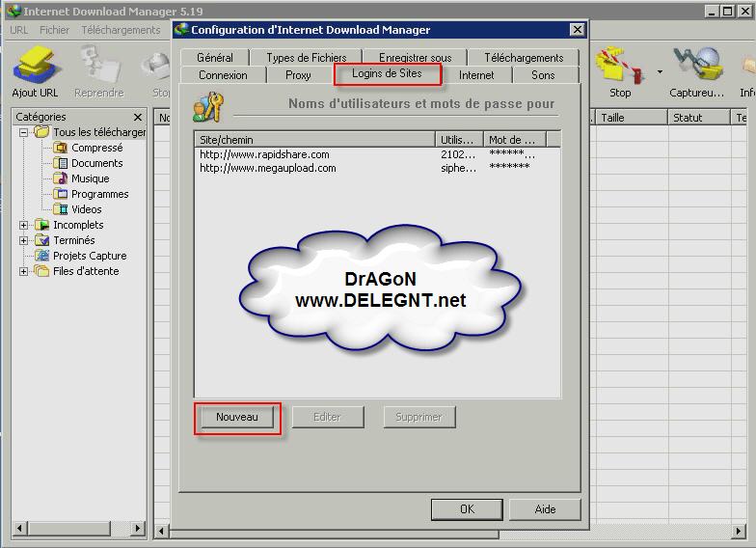Collapse the Tous les téléchargements tree node

pos(23,131)
